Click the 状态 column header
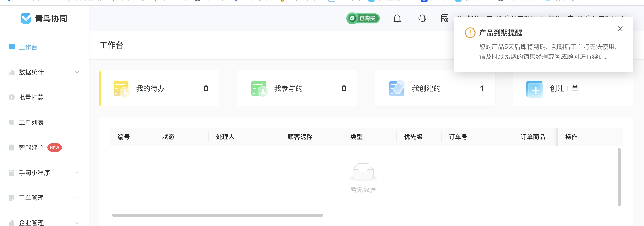Image resolution: width=644 pixels, height=226 pixels. [168, 137]
